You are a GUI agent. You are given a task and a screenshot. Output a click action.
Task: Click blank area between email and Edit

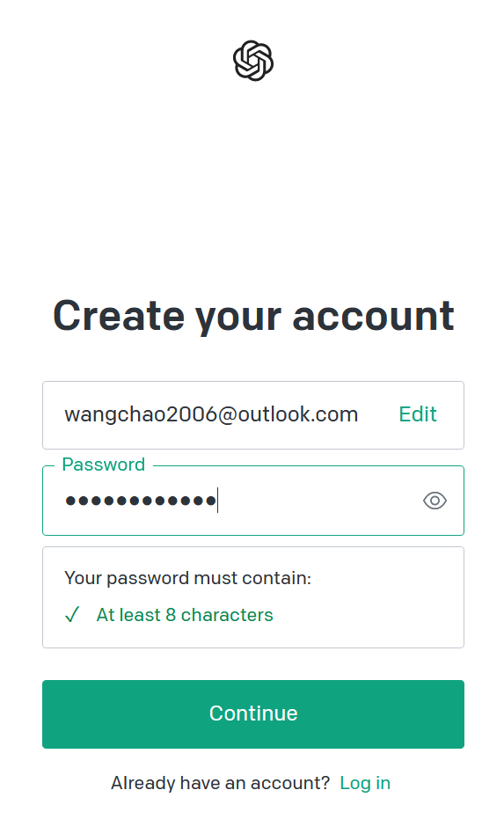pos(378,415)
